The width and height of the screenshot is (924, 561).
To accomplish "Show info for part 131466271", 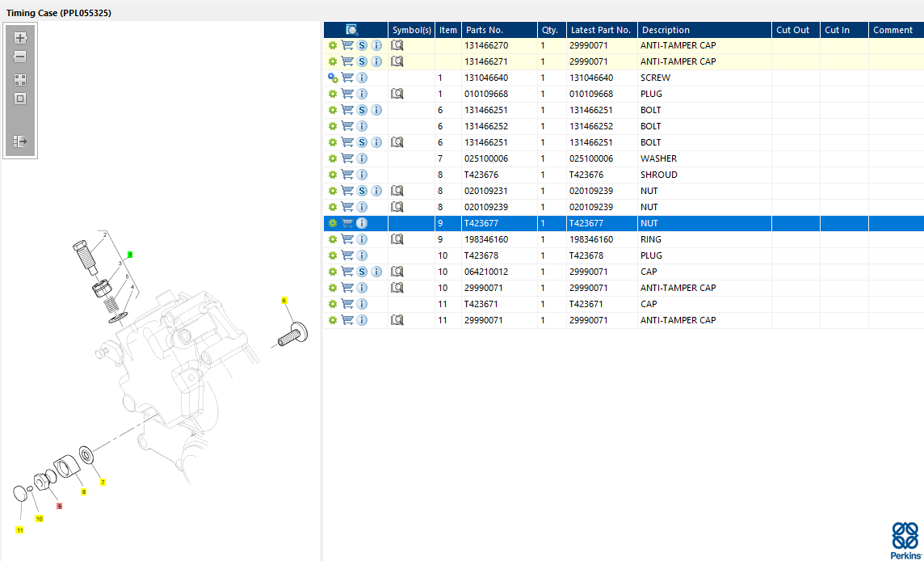I will [376, 61].
